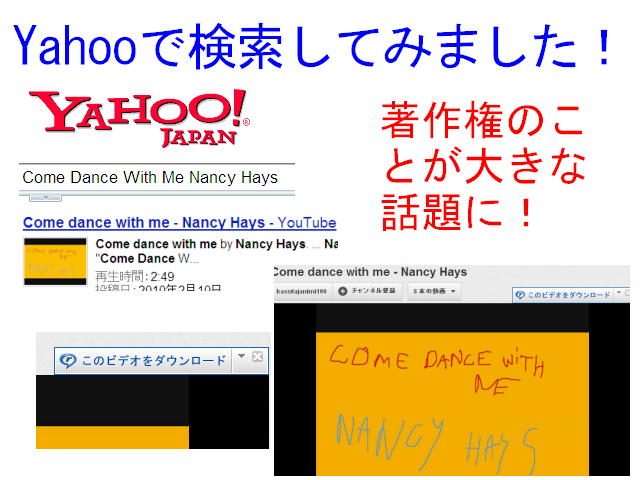Click the heading Yahooで検索してみました！
640x480 pixels.
point(312,46)
